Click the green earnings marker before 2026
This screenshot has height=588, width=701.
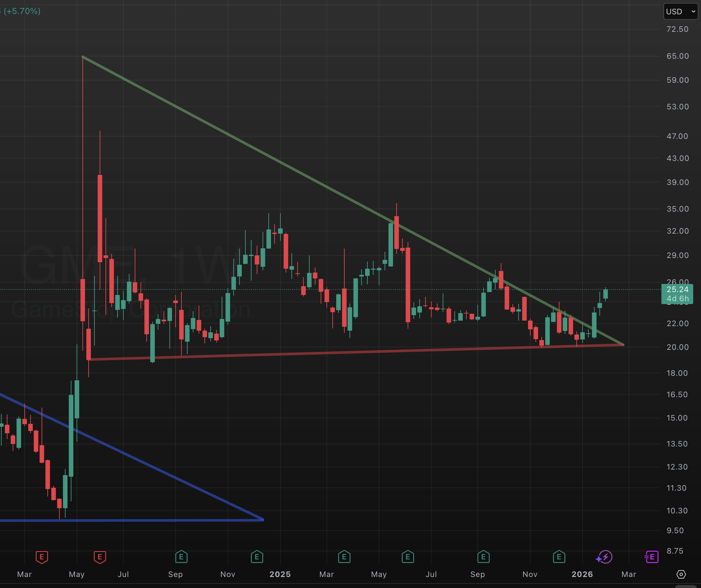pos(559,557)
